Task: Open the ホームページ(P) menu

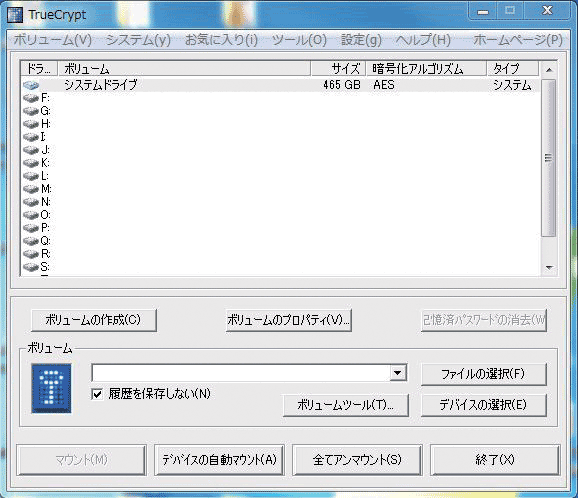Action: (518, 40)
